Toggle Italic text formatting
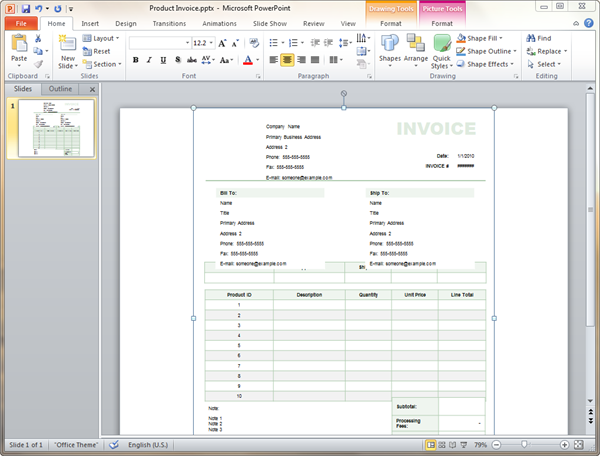This screenshot has width=600, height=456. 149,60
